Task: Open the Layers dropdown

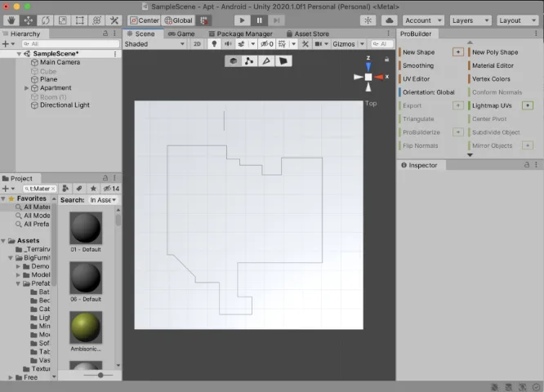Action: click(470, 20)
